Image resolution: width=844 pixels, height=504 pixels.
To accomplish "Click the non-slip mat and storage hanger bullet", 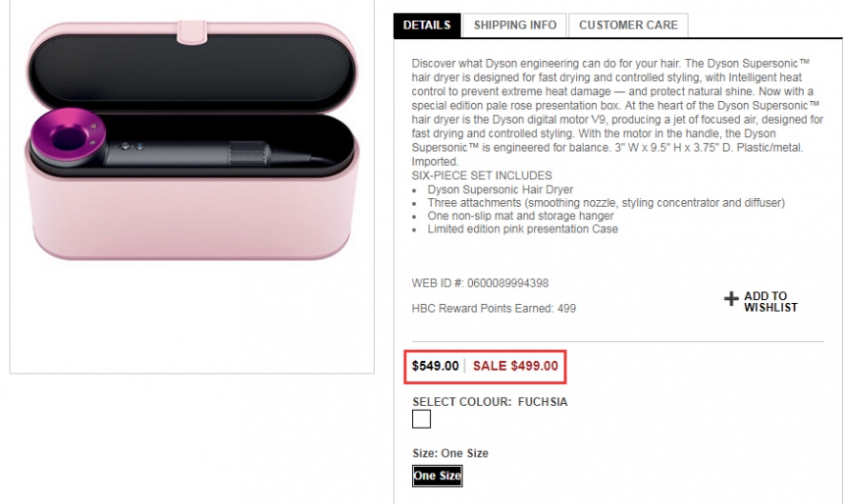I will pos(520,216).
